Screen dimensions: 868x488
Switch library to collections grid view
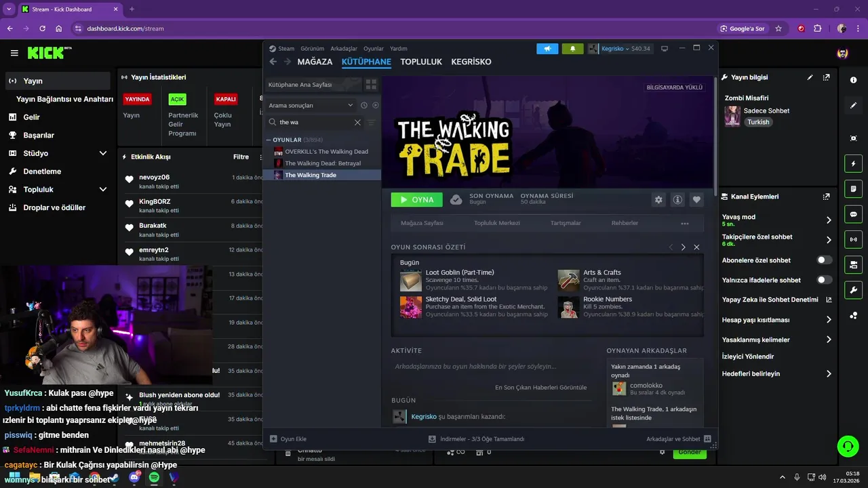click(x=371, y=85)
